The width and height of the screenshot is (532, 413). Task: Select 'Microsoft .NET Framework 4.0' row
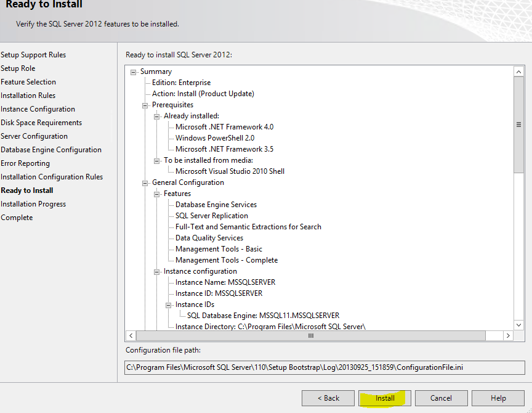[224, 127]
